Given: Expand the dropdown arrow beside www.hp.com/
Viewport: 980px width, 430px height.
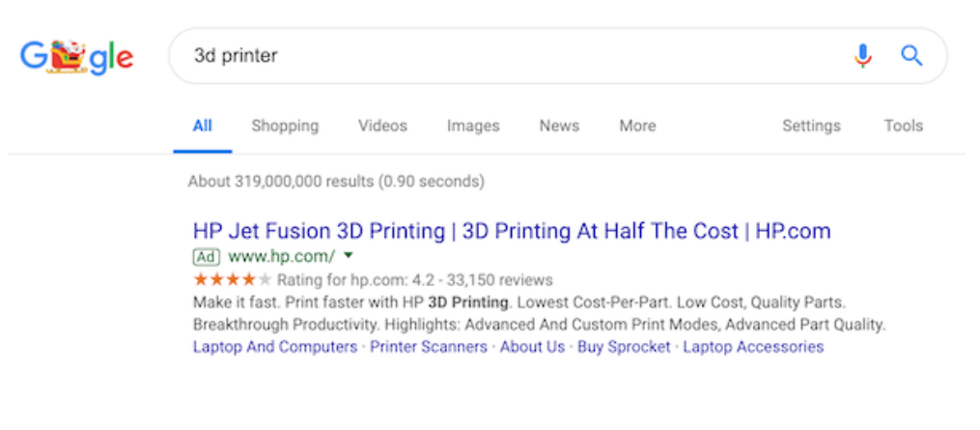Looking at the screenshot, I should (349, 255).
